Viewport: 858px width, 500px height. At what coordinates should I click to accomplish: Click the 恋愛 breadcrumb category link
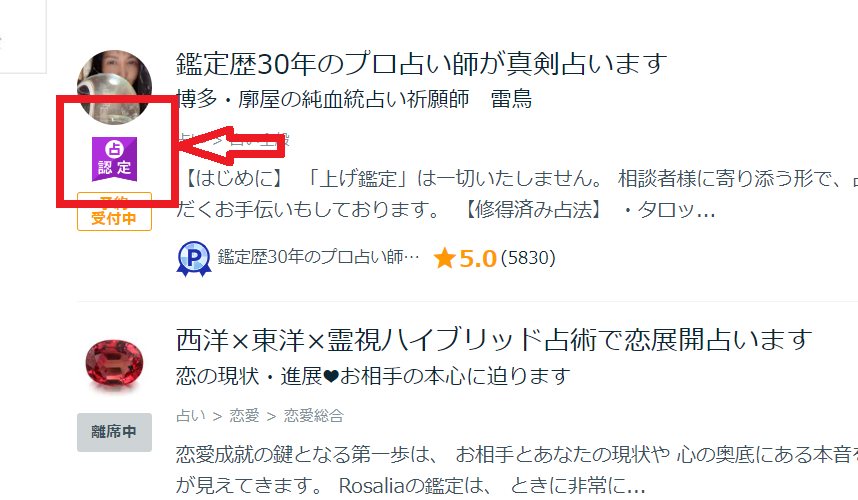(x=244, y=416)
